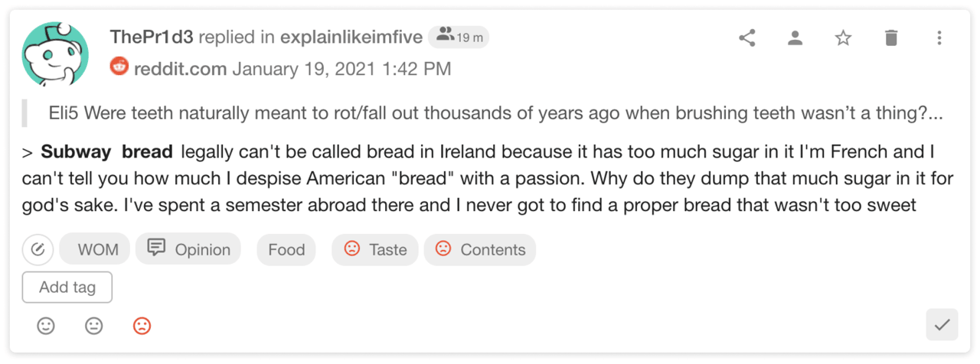Image resolution: width=980 pixels, height=364 pixels.
Task: Set sentiment to positive smiley face
Action: (x=46, y=326)
